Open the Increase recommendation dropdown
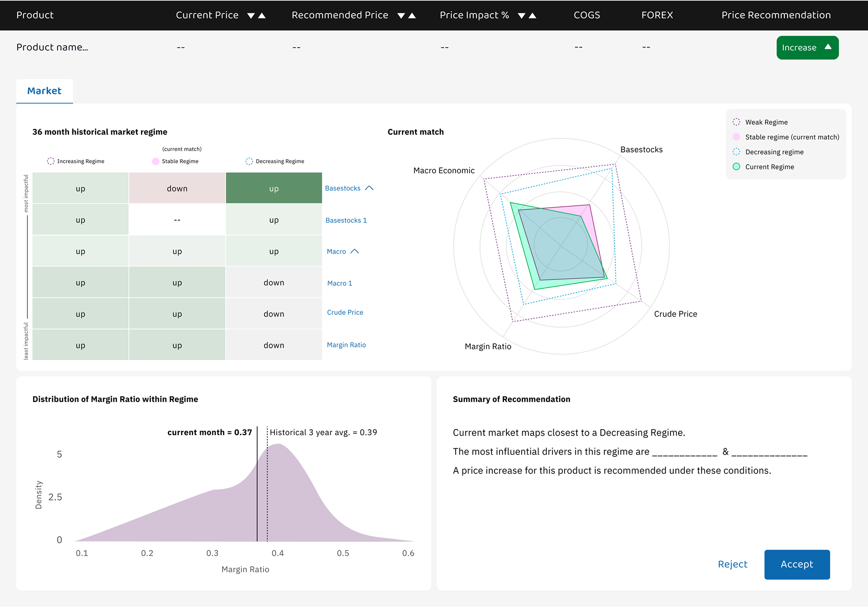868x607 pixels. [x=807, y=47]
